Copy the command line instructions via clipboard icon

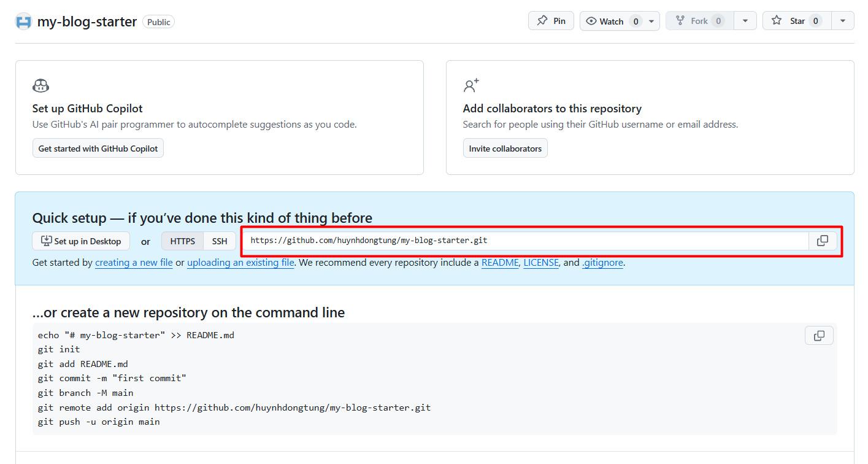pos(819,335)
